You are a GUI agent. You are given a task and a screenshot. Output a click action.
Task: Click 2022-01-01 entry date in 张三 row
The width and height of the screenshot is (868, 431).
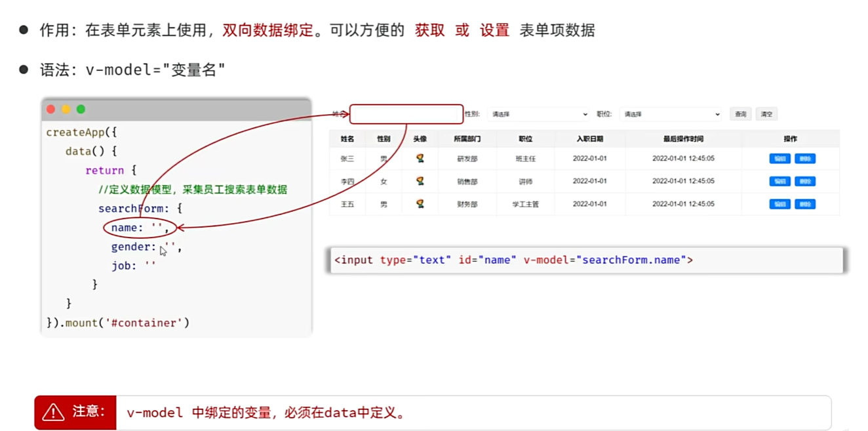(590, 159)
